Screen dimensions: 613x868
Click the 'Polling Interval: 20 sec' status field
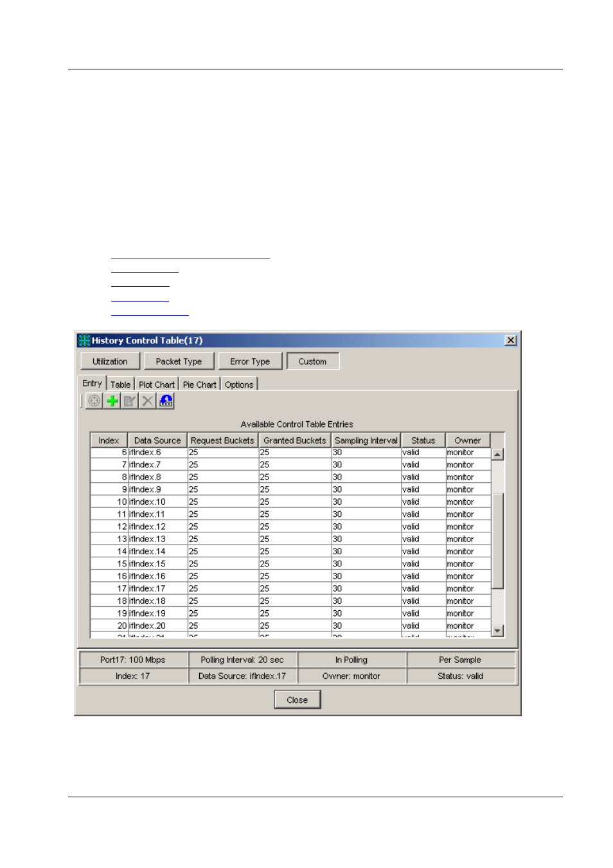pyautogui.click(x=242, y=660)
